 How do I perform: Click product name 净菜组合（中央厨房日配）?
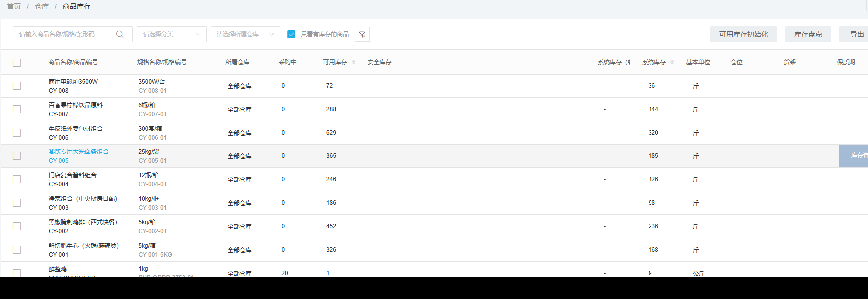click(x=85, y=199)
